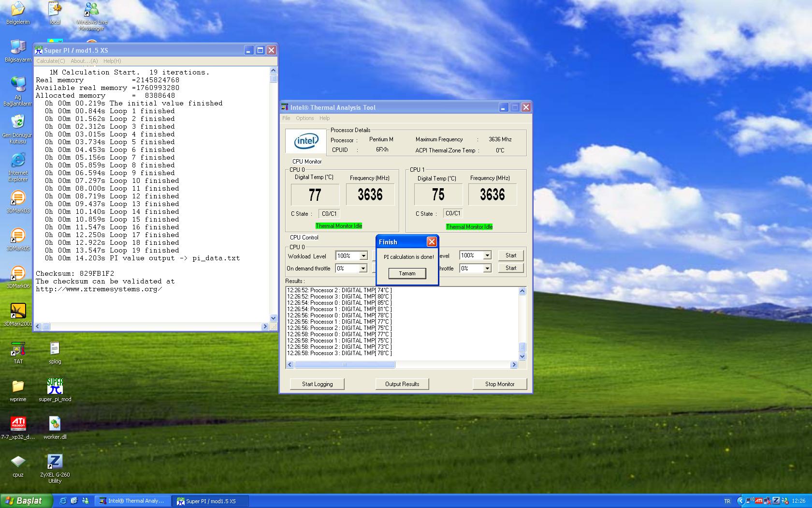Open the Belgelerim desktop folder icon
Viewport: 812px width, 508px height.
tap(18, 13)
